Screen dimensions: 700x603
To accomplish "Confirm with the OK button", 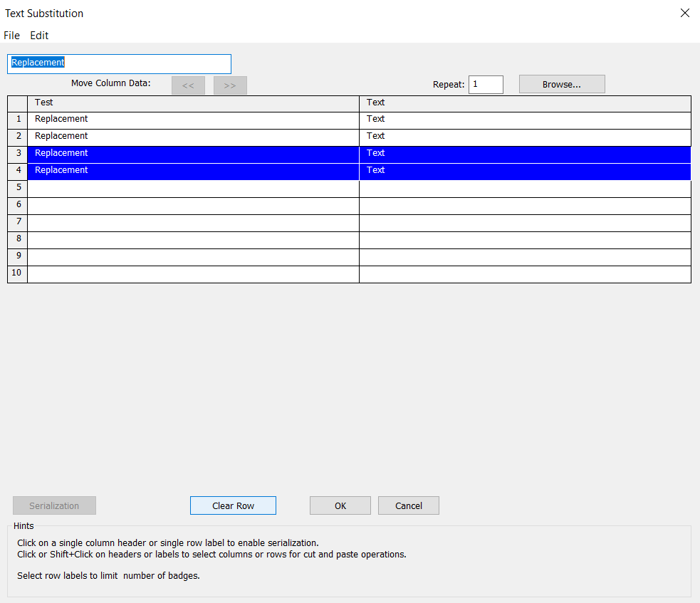I will pos(340,506).
